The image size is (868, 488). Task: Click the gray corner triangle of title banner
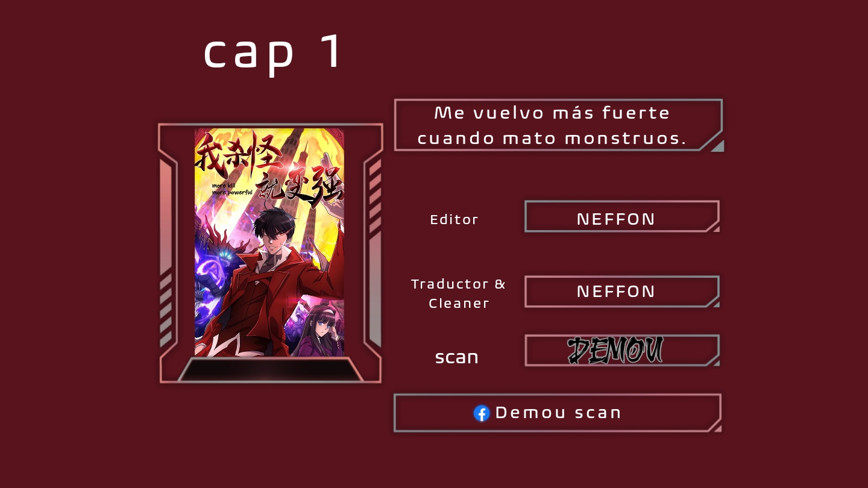click(x=717, y=145)
